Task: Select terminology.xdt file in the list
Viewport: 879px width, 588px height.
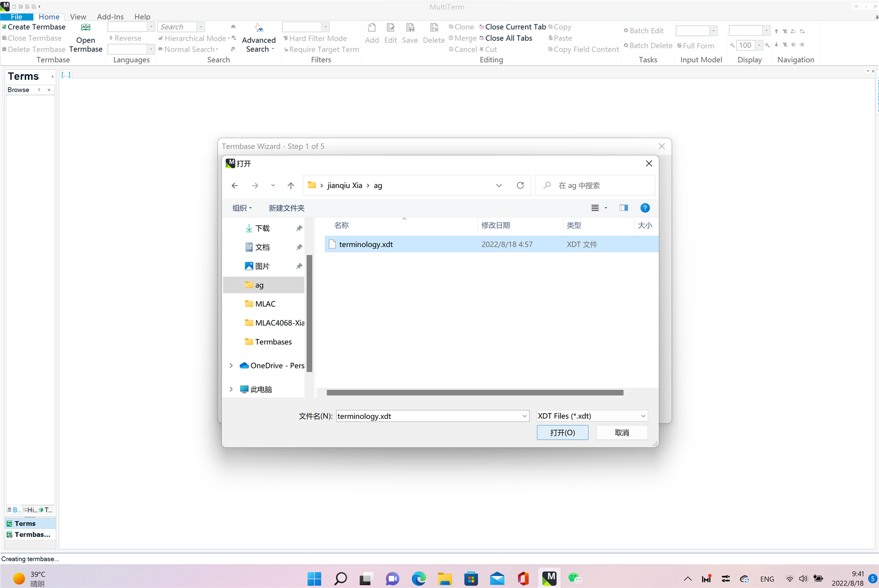Action: 491,245
